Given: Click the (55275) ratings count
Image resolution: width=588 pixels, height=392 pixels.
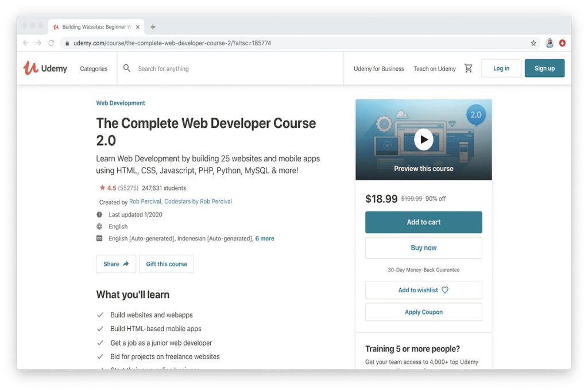Looking at the screenshot, I should pos(128,188).
